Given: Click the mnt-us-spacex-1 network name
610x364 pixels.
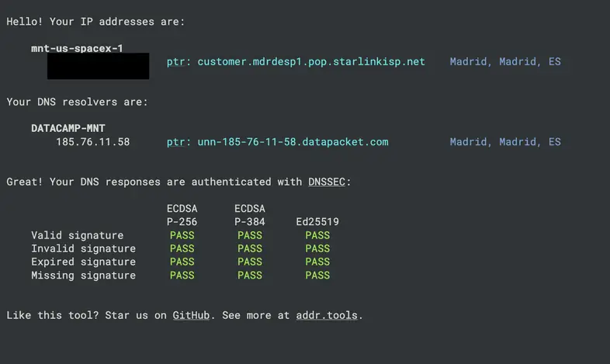Looking at the screenshot, I should (x=77, y=48).
